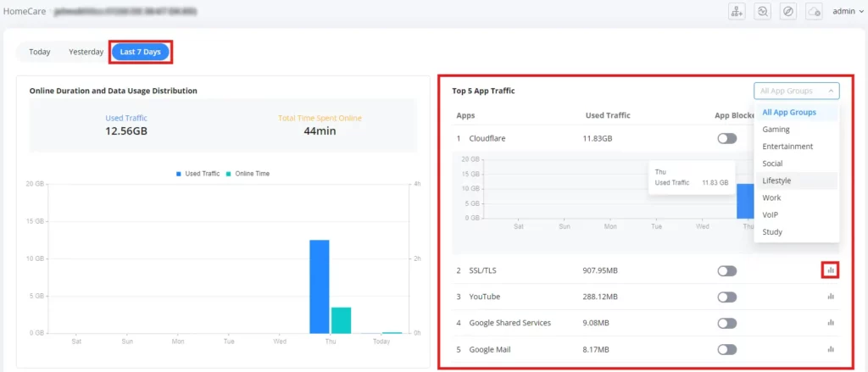The width and height of the screenshot is (868, 372).
Task: Collapse the All App Groups dropdown
Action: click(796, 91)
